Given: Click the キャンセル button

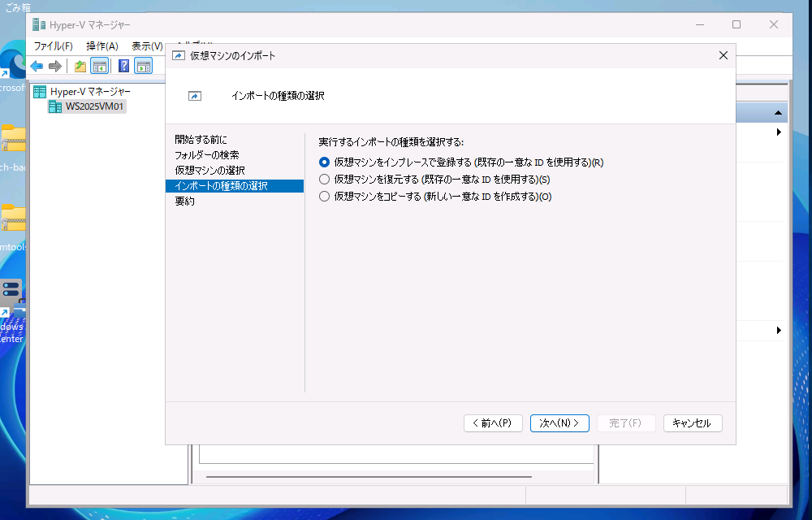Looking at the screenshot, I should coord(692,422).
